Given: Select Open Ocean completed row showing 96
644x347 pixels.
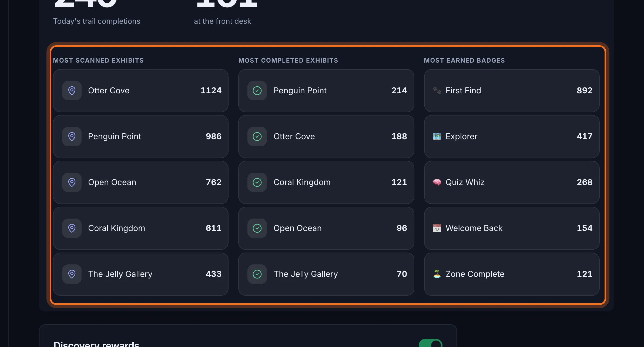Looking at the screenshot, I should coord(326,228).
